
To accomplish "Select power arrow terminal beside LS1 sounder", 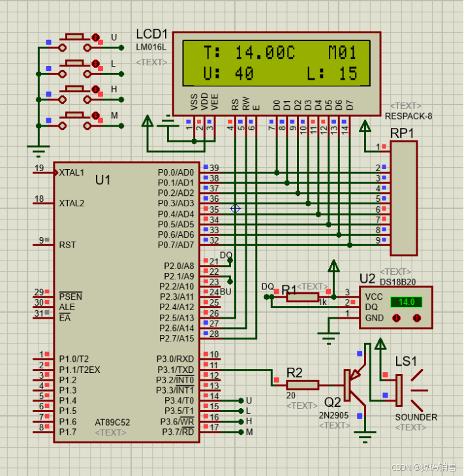I will pos(380,343).
